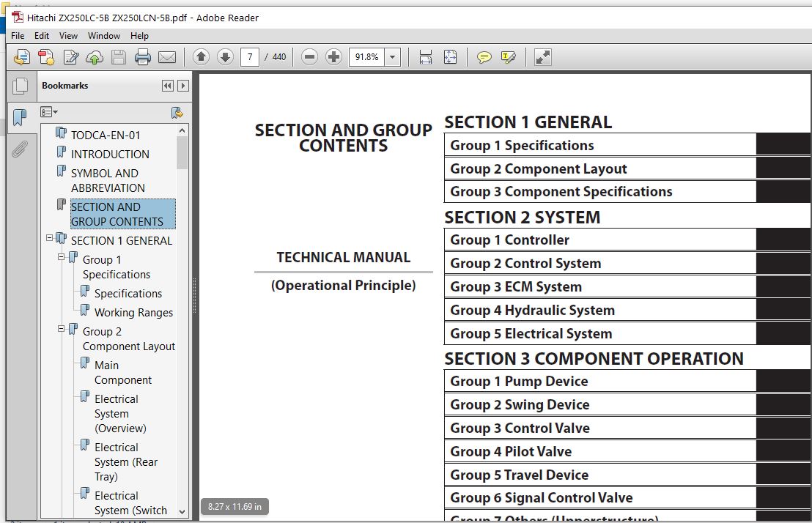
Task: Collapse the SECTION 1 GENERAL bookmark
Action: coord(49,238)
